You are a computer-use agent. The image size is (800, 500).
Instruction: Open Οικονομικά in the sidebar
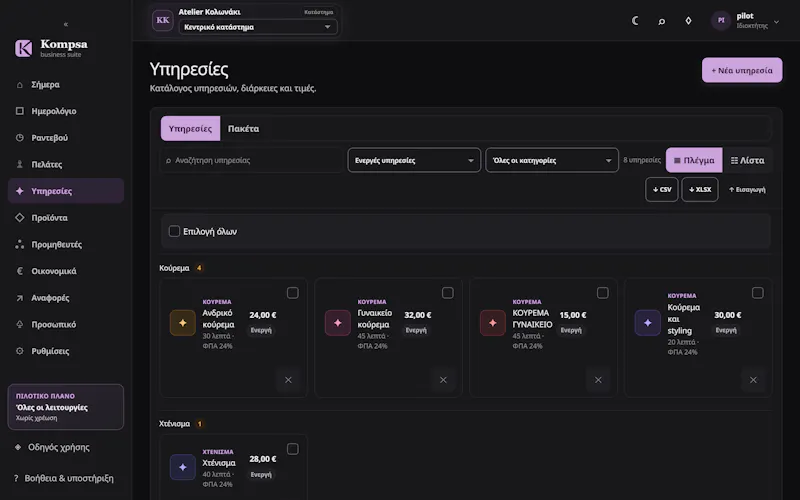(66, 271)
